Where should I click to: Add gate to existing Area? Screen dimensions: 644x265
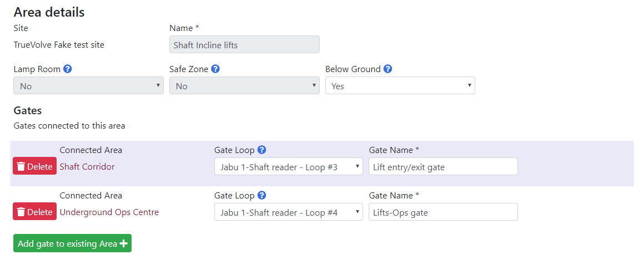72,243
